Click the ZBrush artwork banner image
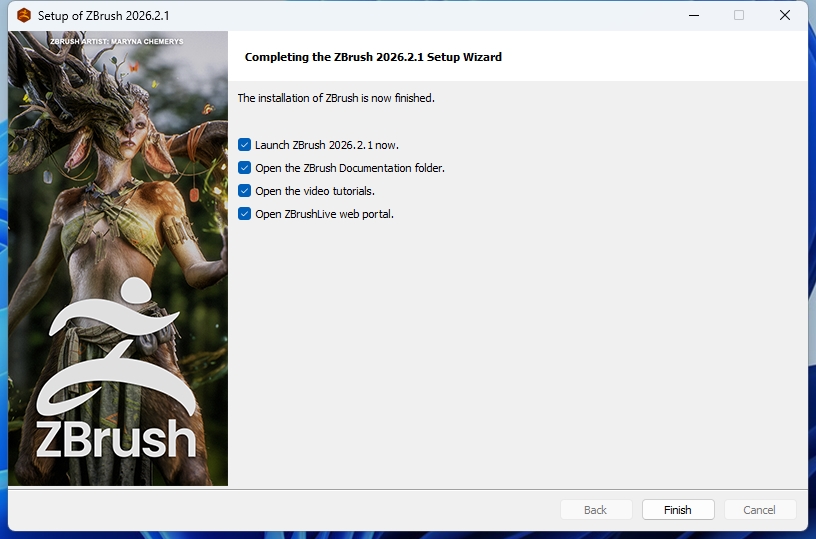Image resolution: width=816 pixels, height=539 pixels. click(118, 258)
